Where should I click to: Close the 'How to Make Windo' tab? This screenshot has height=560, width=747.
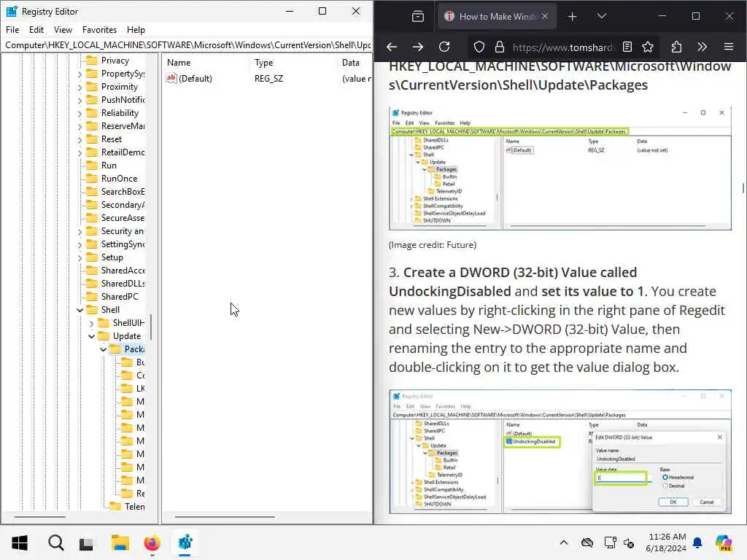pyautogui.click(x=544, y=16)
